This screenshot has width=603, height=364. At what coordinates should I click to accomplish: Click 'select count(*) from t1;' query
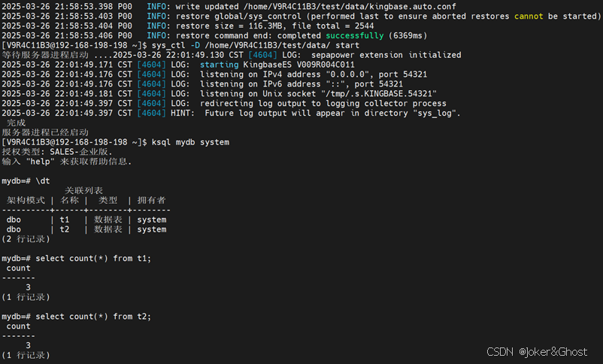93,258
